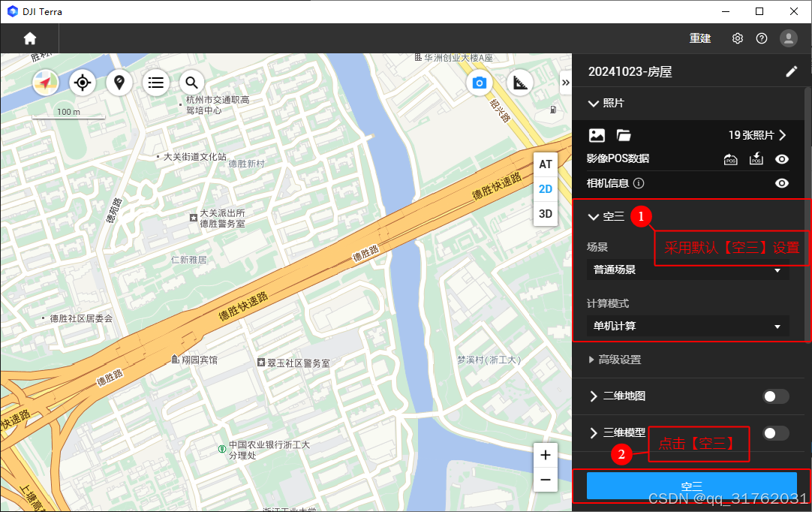Click the compass north arrow map button

point(46,83)
